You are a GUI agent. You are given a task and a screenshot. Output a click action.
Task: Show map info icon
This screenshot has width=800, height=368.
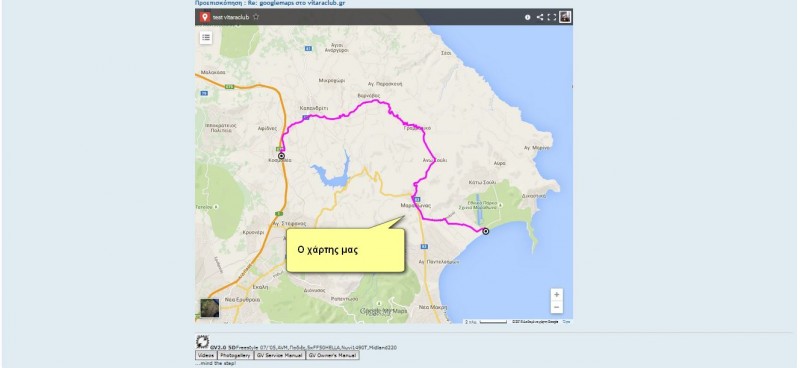click(528, 17)
